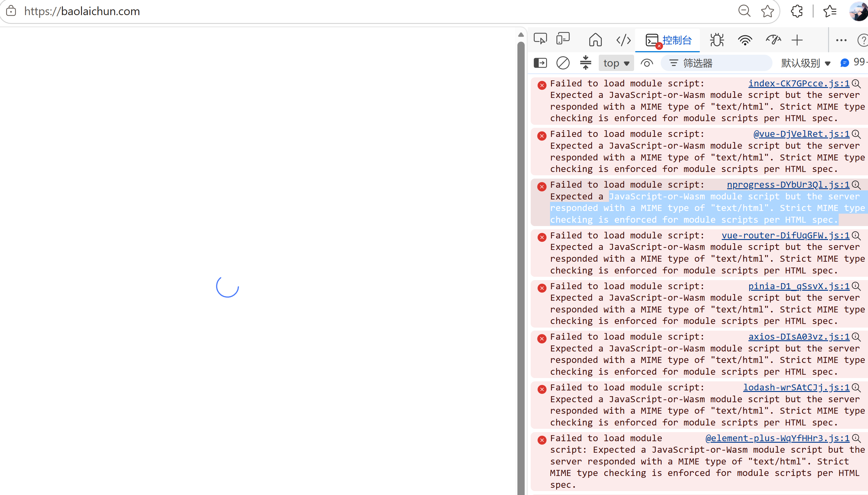Click the address bar URL baolaichun.com
This screenshot has height=495, width=868.
point(82,11)
